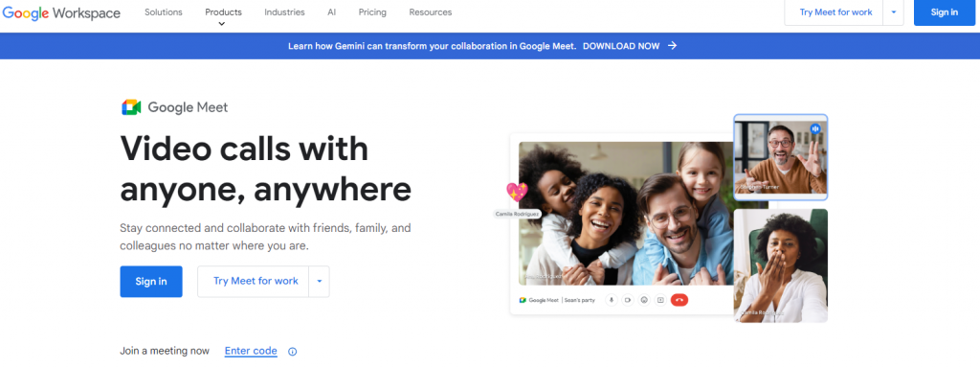Expand the Products menu chevron
The width and height of the screenshot is (980, 368).
[222, 24]
